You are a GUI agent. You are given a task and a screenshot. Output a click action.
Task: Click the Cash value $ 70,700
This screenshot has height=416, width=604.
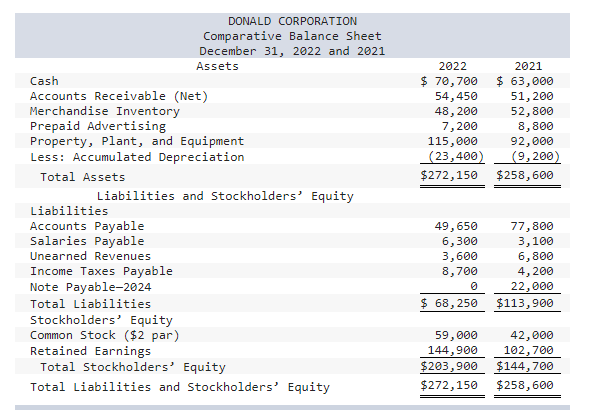point(449,81)
